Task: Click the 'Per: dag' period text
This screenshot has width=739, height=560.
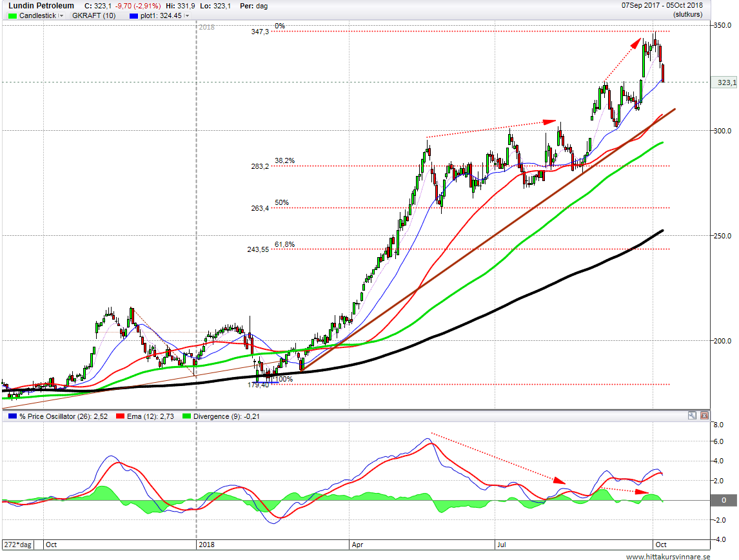Action: click(254, 6)
